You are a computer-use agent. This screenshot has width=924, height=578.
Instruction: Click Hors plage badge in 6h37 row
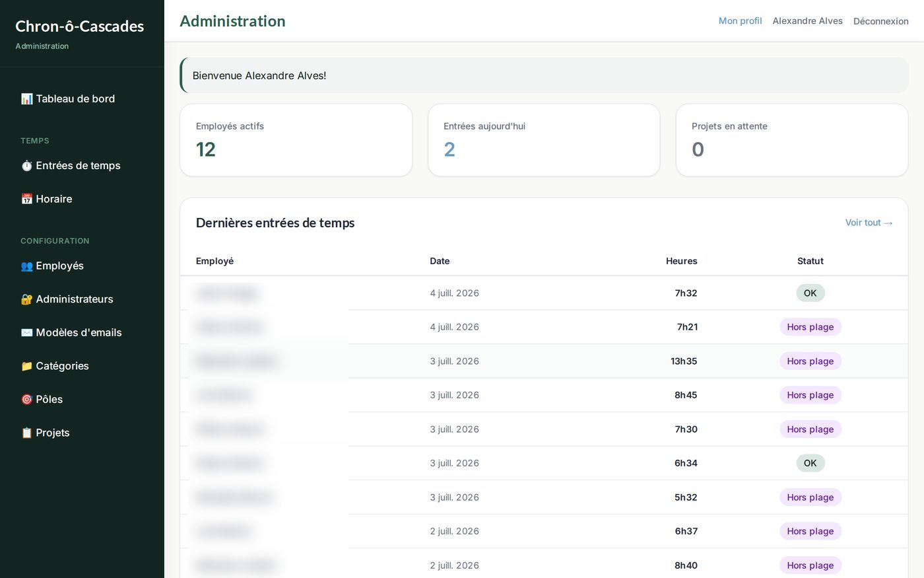810,531
